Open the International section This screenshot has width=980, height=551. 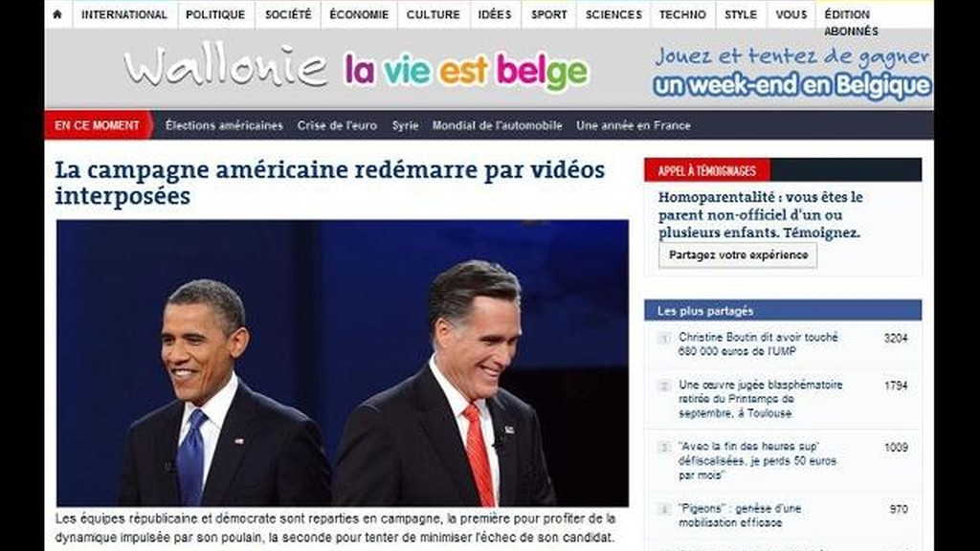pyautogui.click(x=124, y=14)
